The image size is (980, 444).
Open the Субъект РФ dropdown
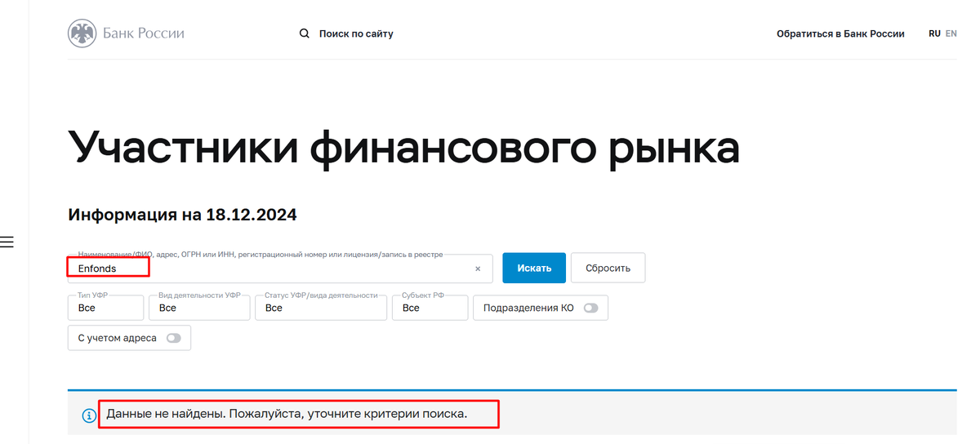[x=430, y=308]
